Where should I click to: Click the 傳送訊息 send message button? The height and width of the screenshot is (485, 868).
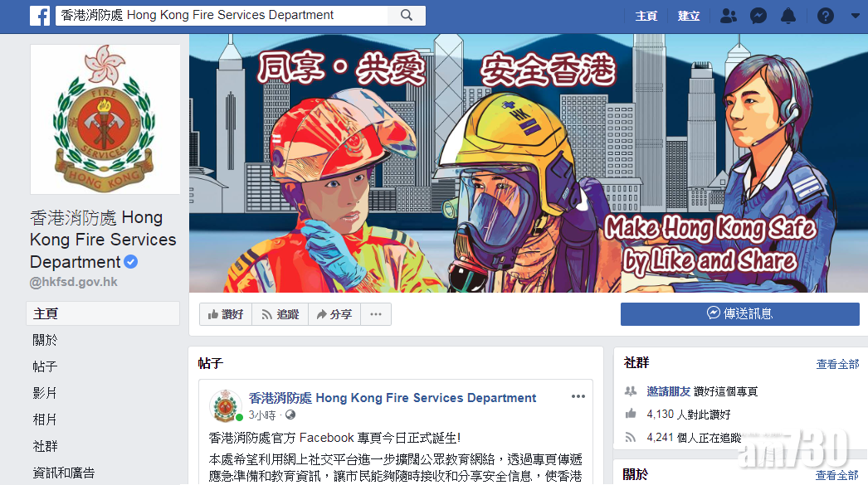739,313
